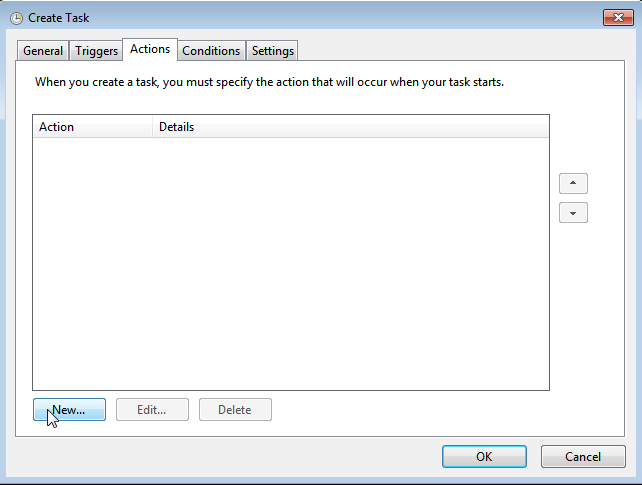
Task: Switch to the General tab
Action: coord(43,51)
